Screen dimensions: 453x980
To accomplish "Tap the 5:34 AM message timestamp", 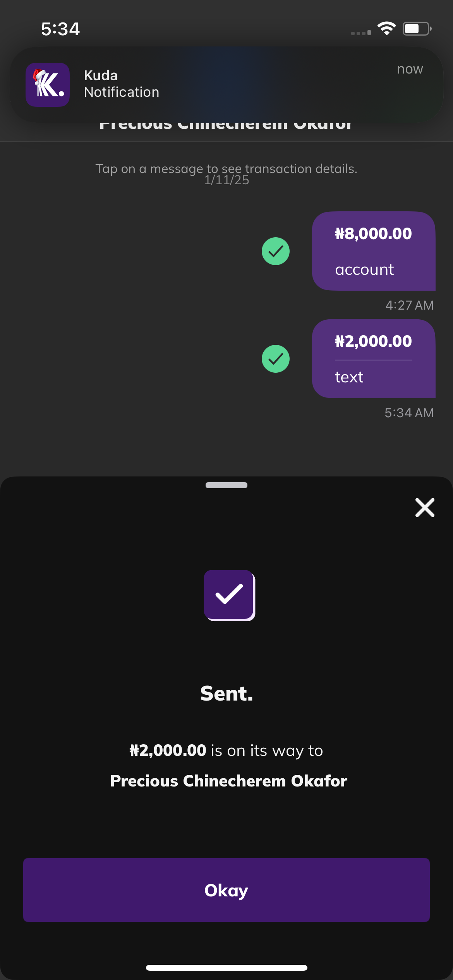I will [409, 413].
